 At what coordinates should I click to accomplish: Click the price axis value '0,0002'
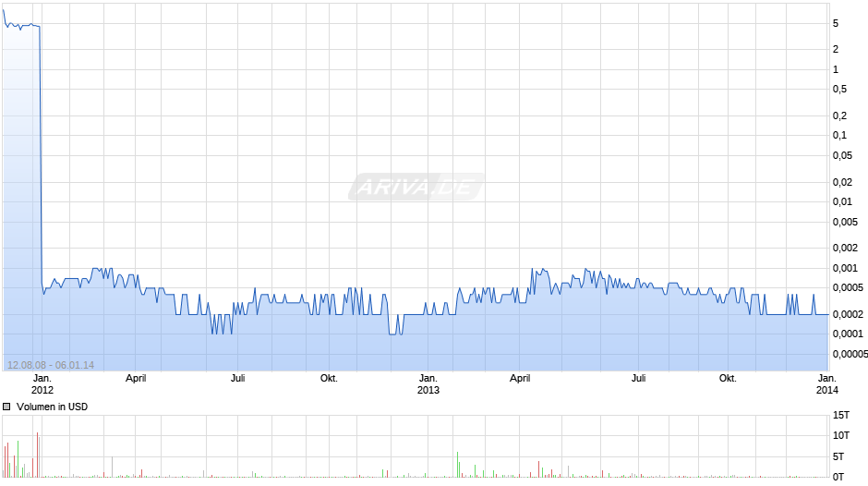[848, 314]
